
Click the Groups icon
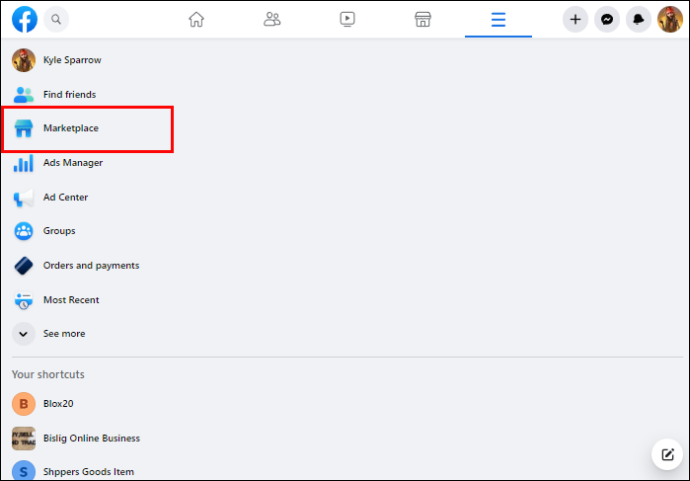coord(24,231)
